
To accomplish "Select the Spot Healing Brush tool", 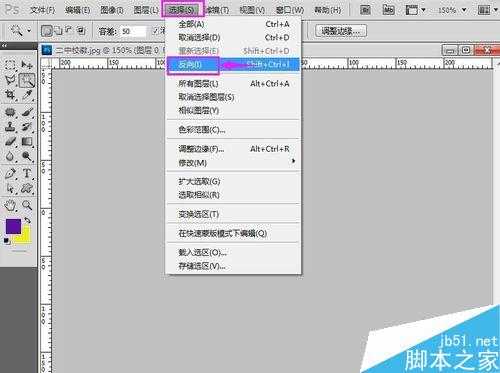I will tap(10, 112).
